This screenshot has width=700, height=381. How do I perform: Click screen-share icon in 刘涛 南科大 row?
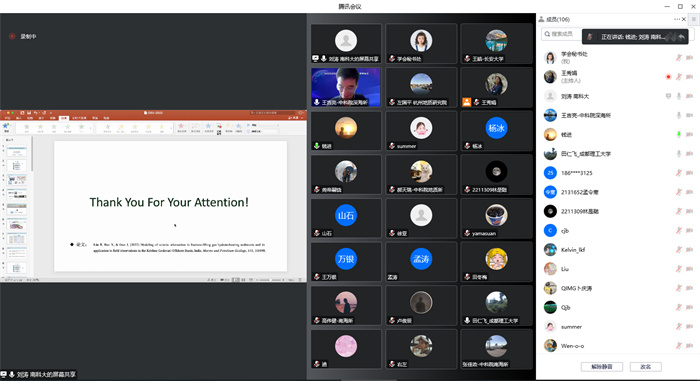(668, 96)
